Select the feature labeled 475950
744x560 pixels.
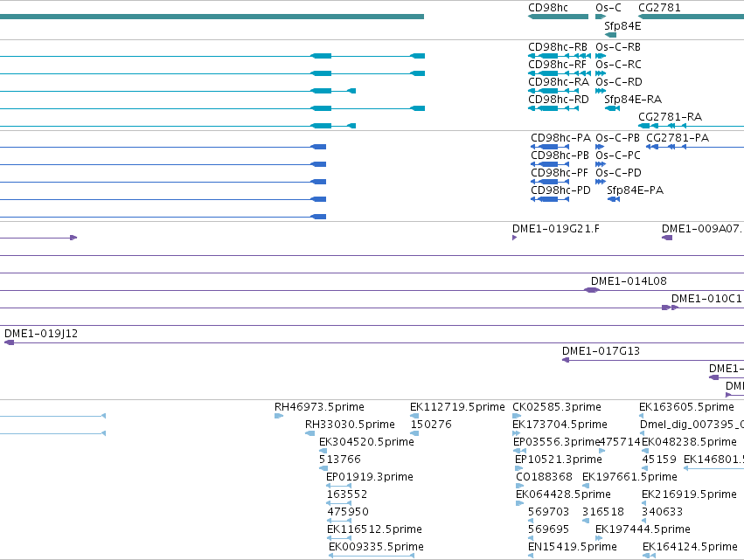pyautogui.click(x=348, y=512)
